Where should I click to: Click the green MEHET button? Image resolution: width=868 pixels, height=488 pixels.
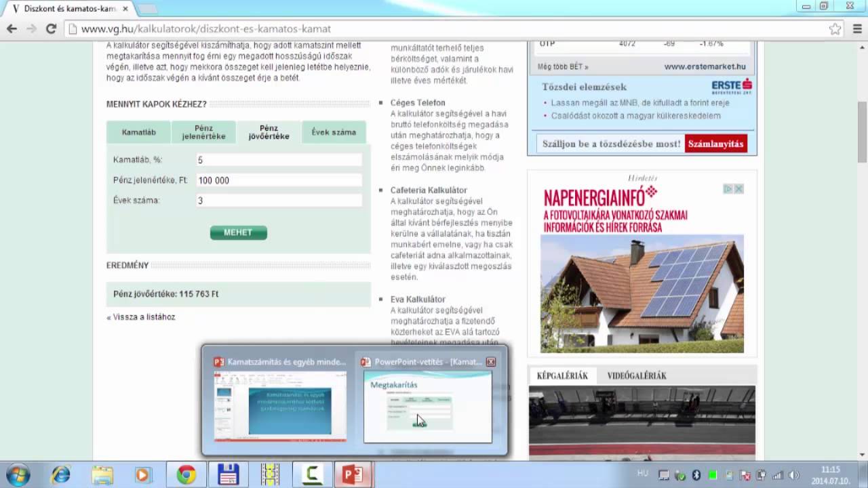tap(239, 232)
